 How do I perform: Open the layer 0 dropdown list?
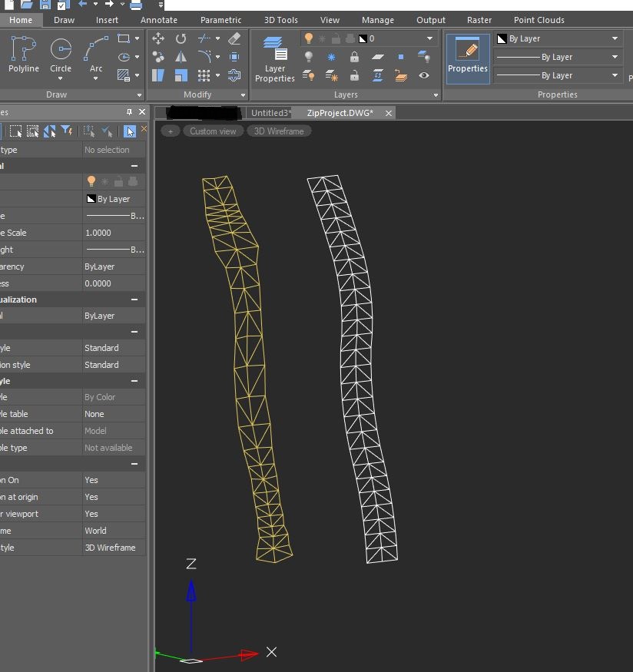[429, 38]
